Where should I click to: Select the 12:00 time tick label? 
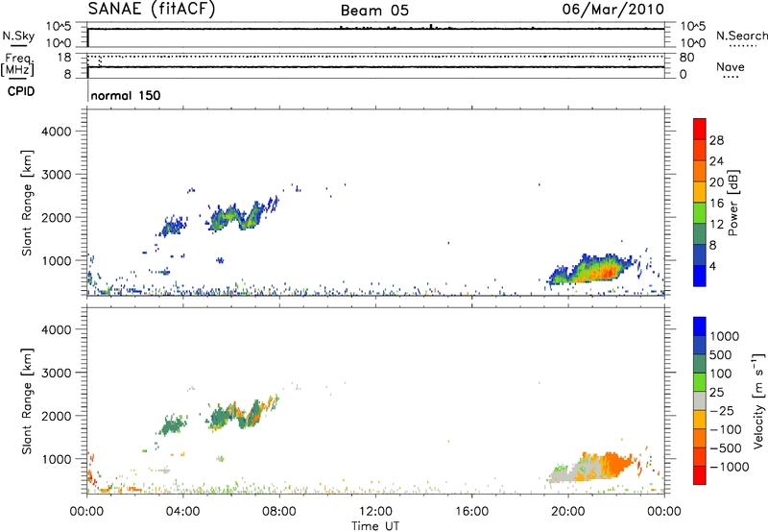tap(375, 512)
